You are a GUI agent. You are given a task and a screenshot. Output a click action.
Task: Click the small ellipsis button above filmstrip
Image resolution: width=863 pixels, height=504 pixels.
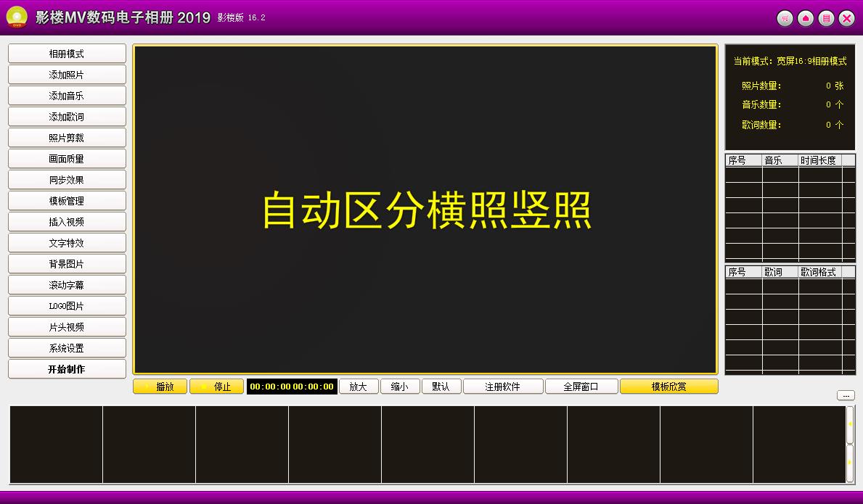pyautogui.click(x=846, y=395)
